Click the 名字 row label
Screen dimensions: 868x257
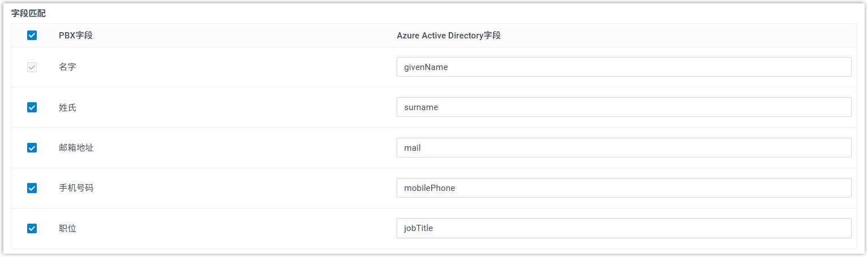[x=67, y=67]
